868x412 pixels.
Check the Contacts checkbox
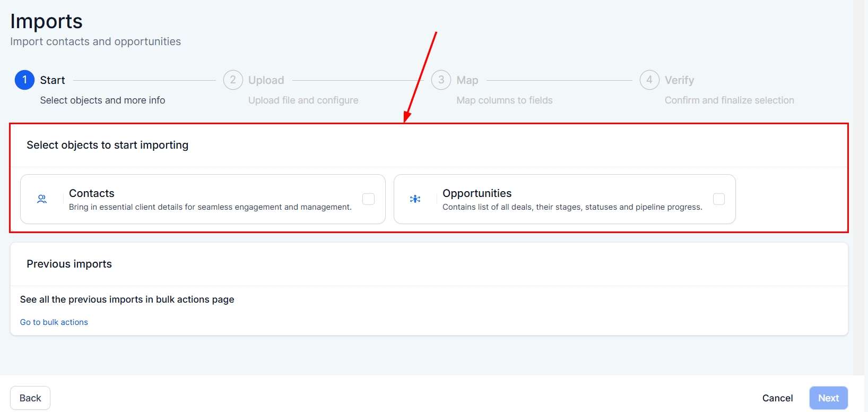click(368, 199)
